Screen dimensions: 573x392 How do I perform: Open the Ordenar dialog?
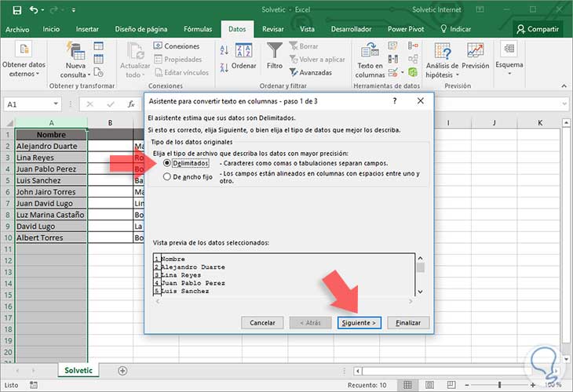(x=244, y=56)
